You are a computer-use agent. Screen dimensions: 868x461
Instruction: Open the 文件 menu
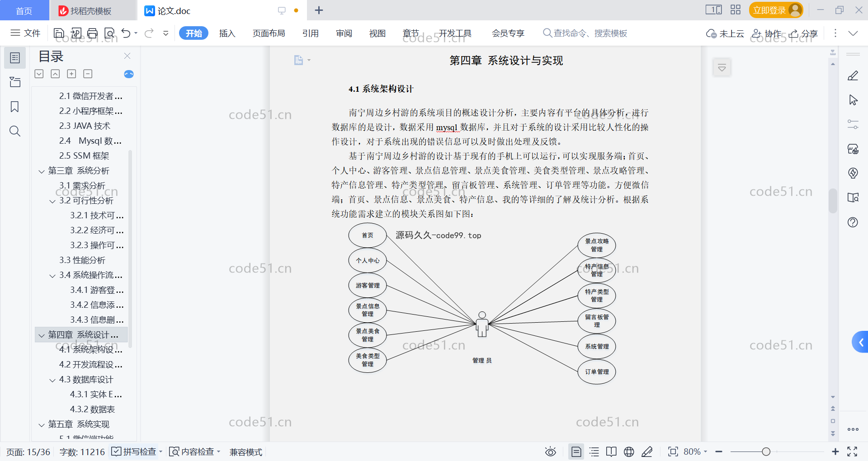coord(25,33)
